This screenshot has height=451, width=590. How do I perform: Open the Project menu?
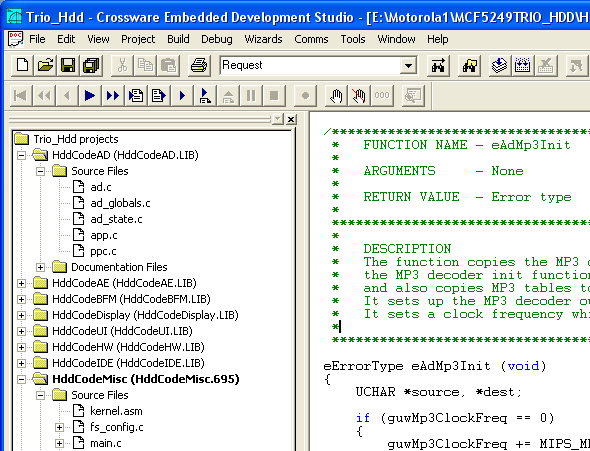(138, 39)
